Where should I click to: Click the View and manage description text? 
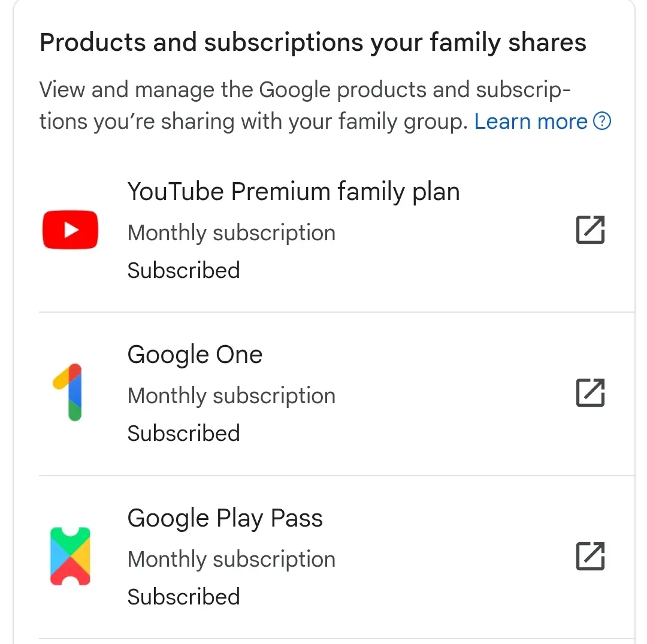tap(306, 105)
